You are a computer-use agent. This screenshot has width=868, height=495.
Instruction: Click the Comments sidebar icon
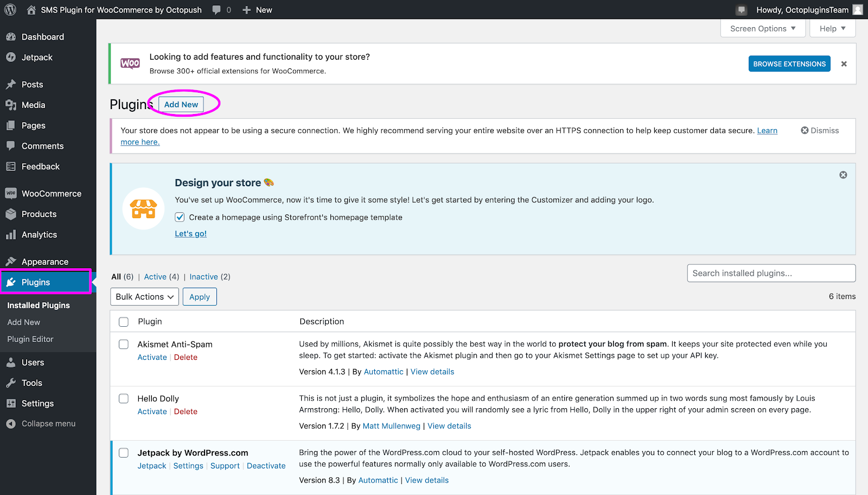[x=11, y=145]
